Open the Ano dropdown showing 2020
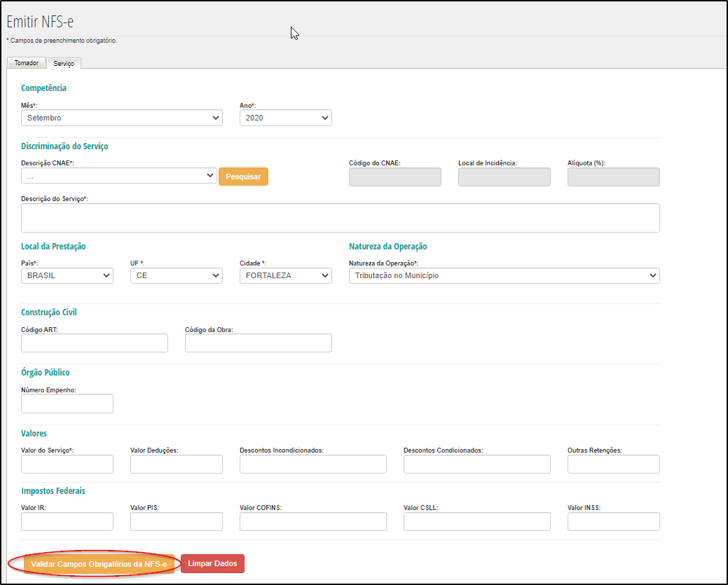728x585 pixels. (x=286, y=118)
